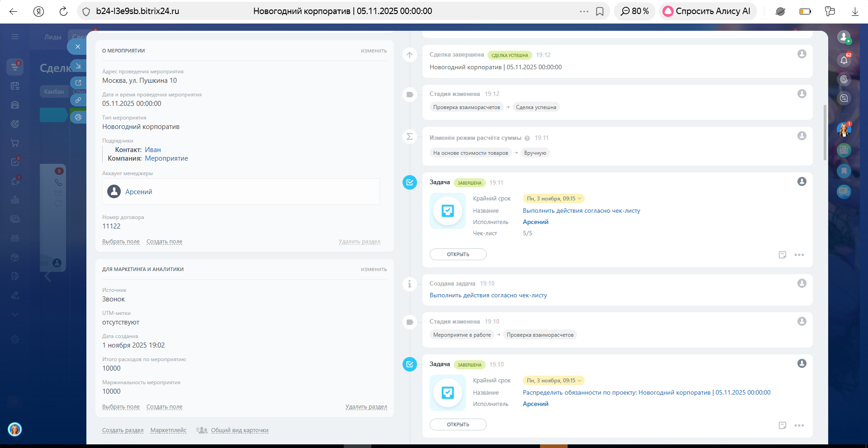
Task: Open the Арсений account manager link
Action: click(x=138, y=192)
